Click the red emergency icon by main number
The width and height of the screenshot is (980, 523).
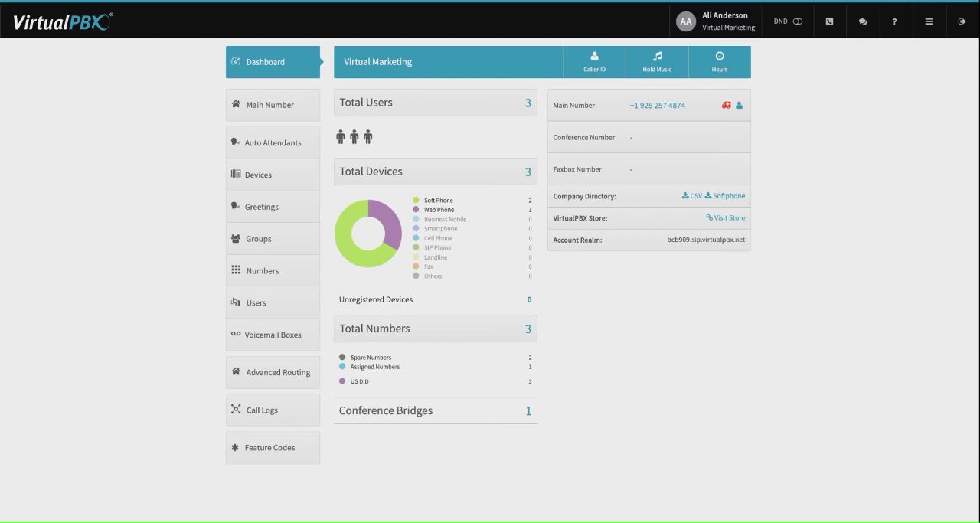coord(727,106)
